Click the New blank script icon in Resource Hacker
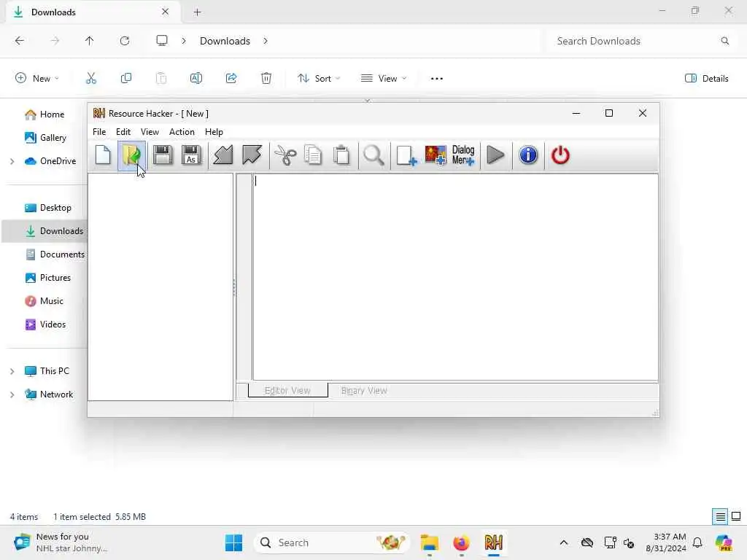Screen dimensions: 747x560 [103, 155]
